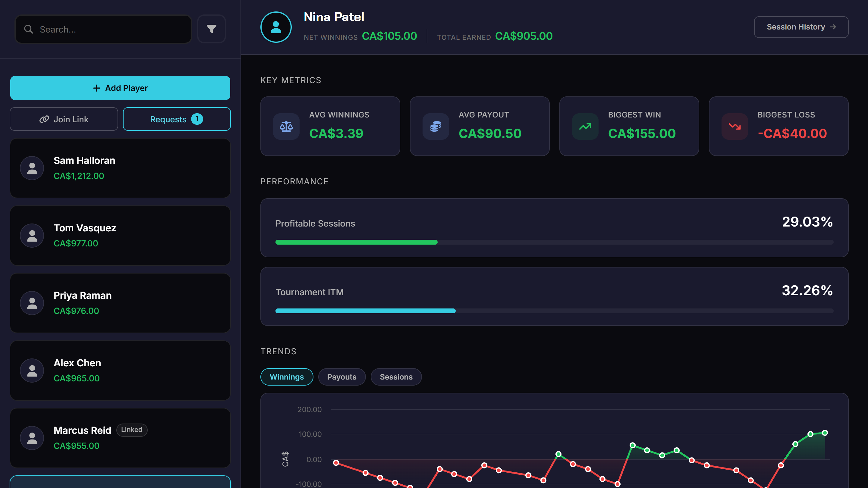The height and width of the screenshot is (488, 868).
Task: Focus the Search input field
Action: tap(103, 29)
